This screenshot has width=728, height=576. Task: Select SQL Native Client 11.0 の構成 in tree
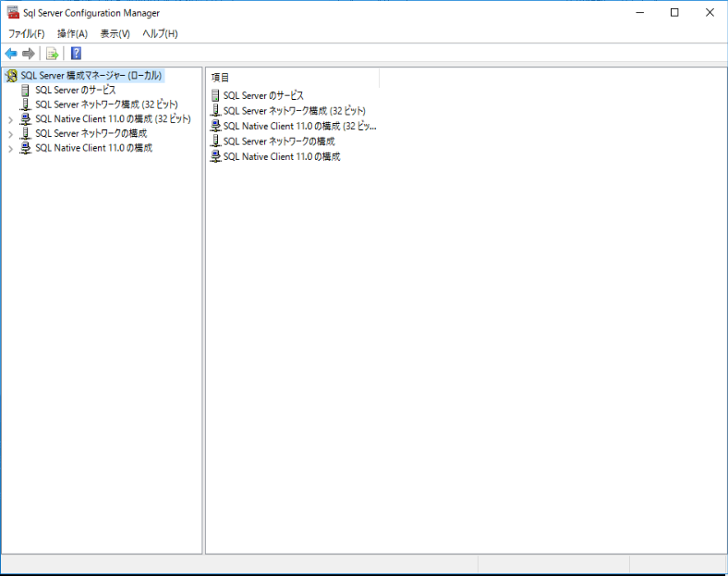tap(94, 148)
